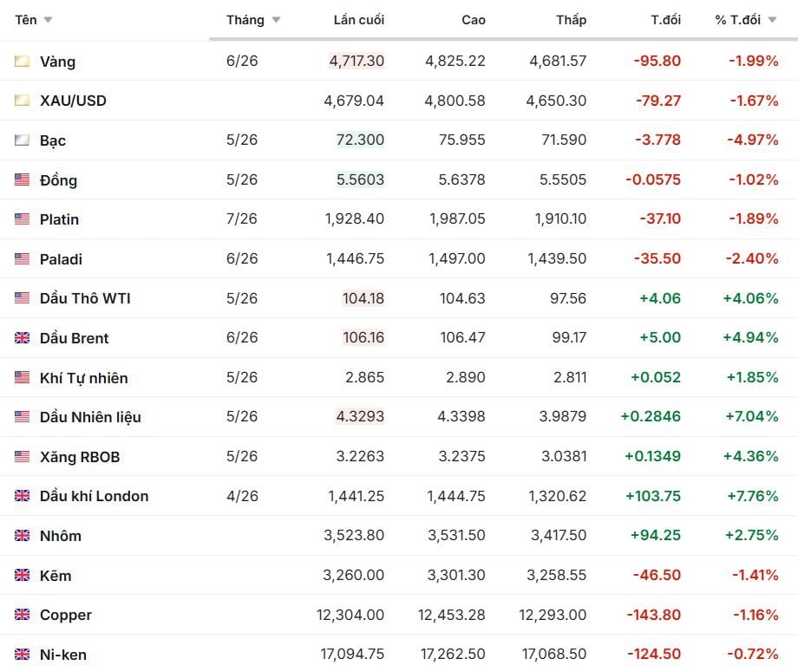
Task: Click the Thấp column header
Action: click(571, 20)
